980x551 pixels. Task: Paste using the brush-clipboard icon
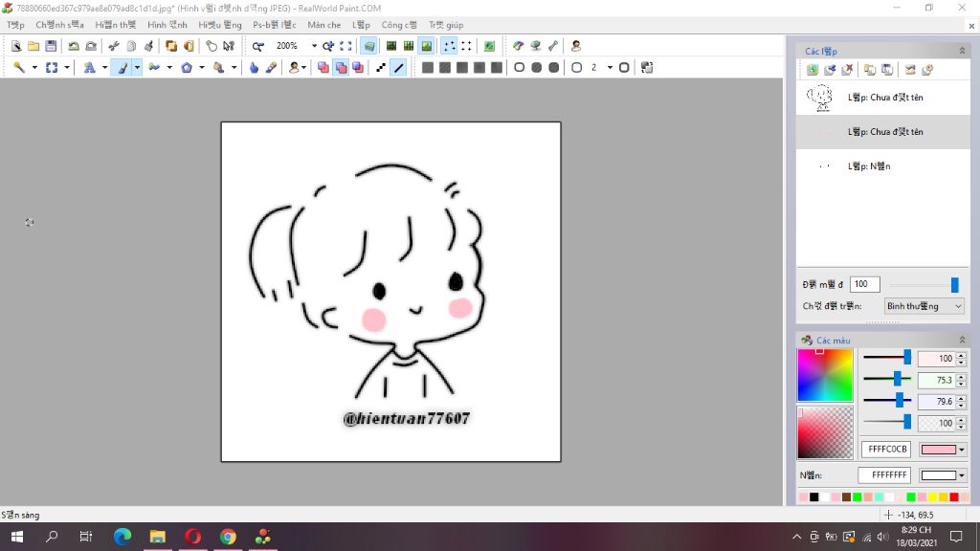tap(148, 46)
